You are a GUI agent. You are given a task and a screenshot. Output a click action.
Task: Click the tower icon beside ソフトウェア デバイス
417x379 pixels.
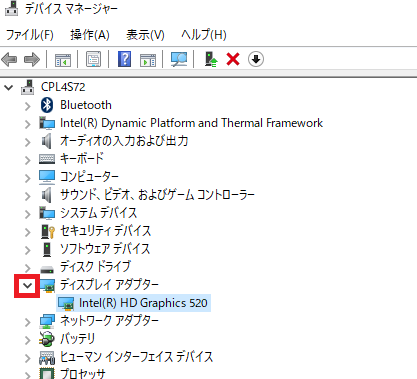47,249
